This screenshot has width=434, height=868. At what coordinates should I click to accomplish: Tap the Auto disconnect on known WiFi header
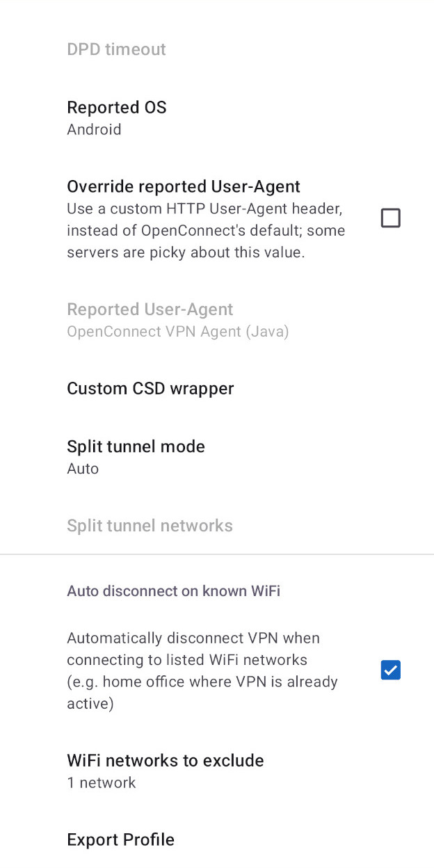[173, 591]
